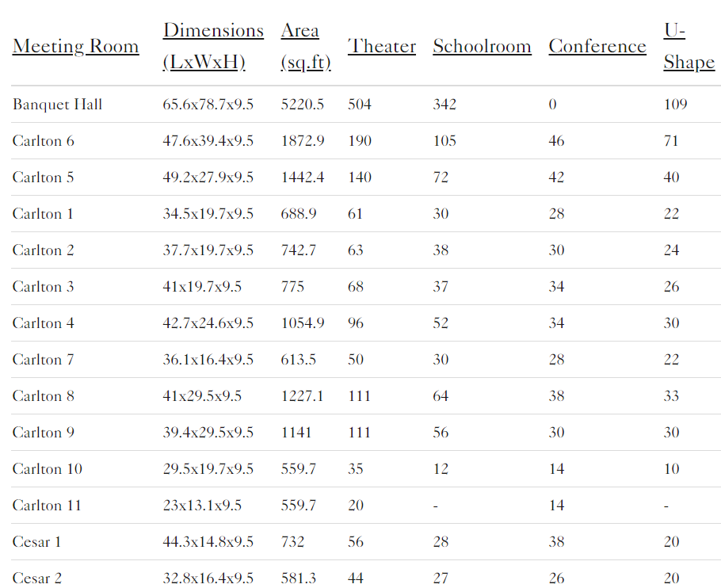The image size is (721, 588).
Task: Select the Conference column header
Action: pyautogui.click(x=597, y=47)
